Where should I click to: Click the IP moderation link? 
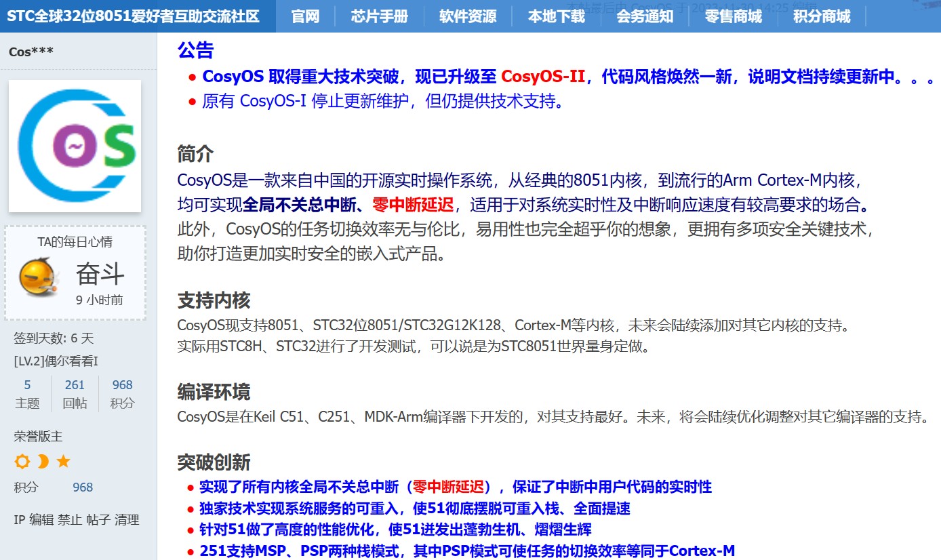pos(19,520)
